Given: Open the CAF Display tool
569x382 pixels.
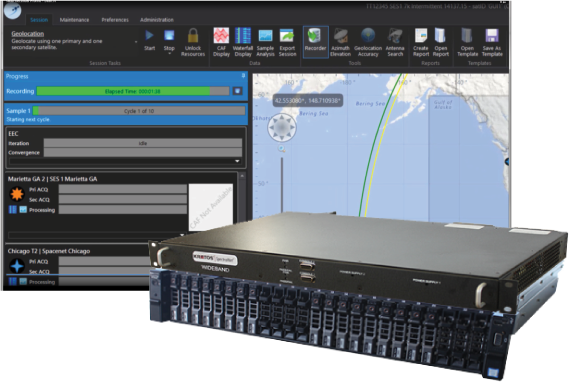Looking at the screenshot, I should (221, 42).
